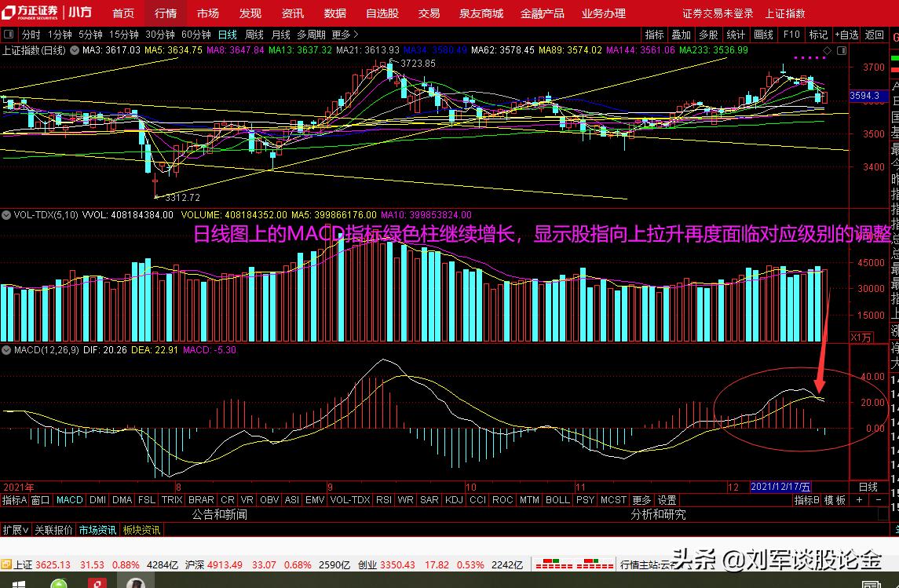Image resolution: width=899 pixels, height=588 pixels.
Task: Open 更多 indicators list
Action: click(641, 500)
